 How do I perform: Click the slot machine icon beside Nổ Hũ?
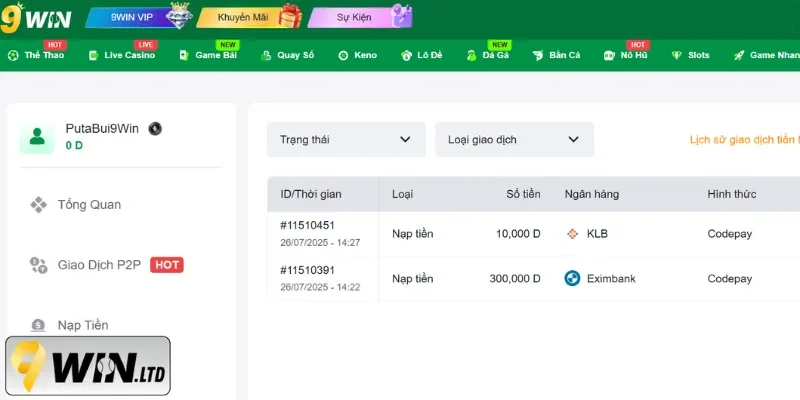[609, 56]
